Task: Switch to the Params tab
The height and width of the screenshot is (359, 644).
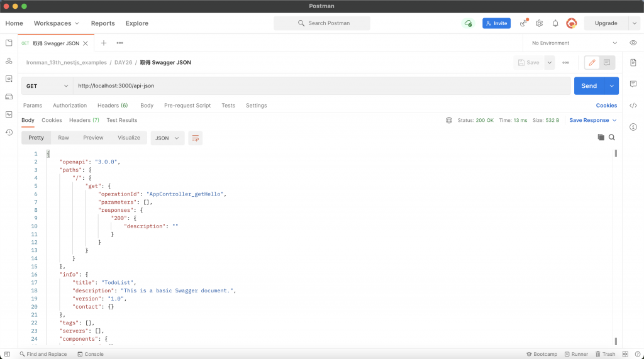Action: coord(33,106)
